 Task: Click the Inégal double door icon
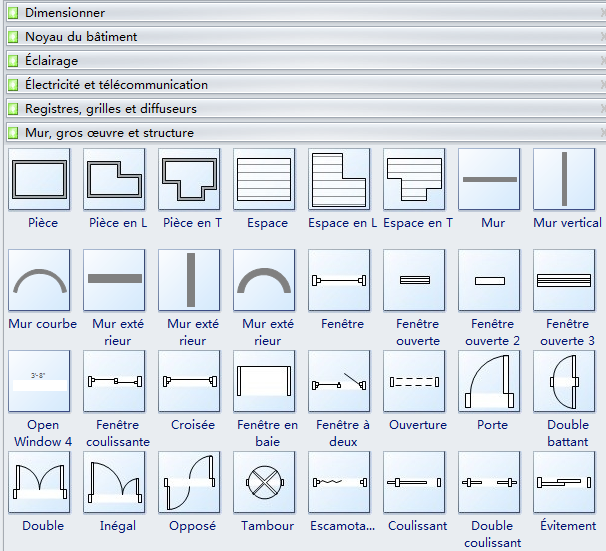coord(114,482)
